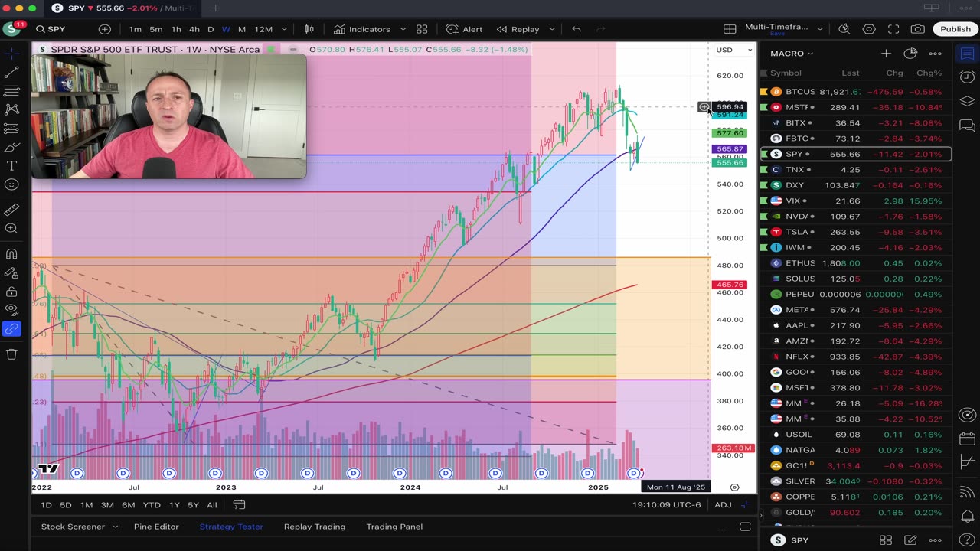Open a new browser tab
Image resolution: width=980 pixels, height=551 pixels.
(215, 8)
